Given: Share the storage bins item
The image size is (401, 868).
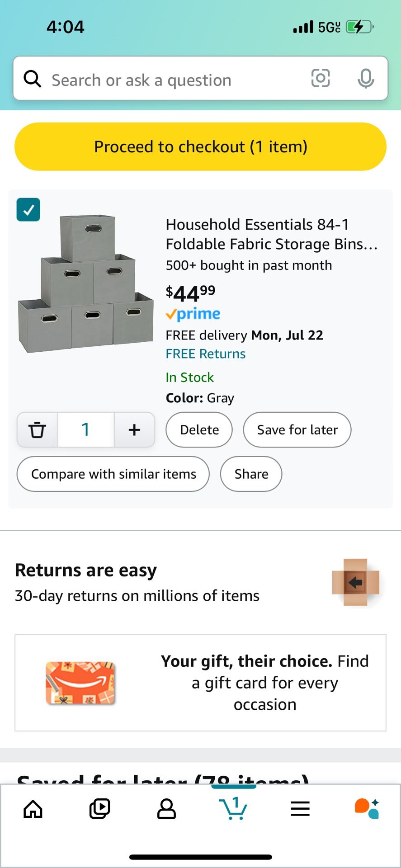Looking at the screenshot, I should [251, 474].
